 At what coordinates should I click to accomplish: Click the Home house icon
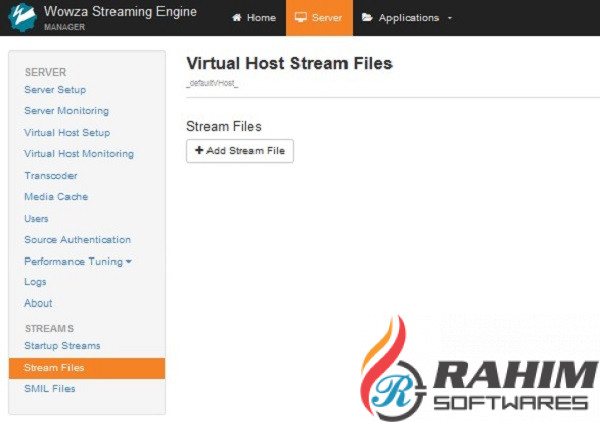point(237,18)
